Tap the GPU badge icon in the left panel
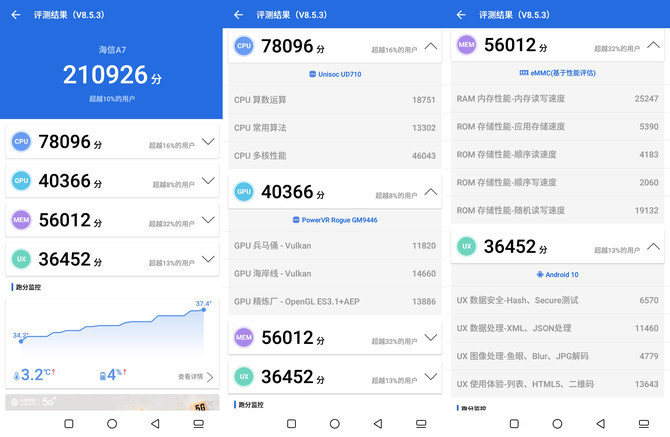The width and height of the screenshot is (670, 437). tap(21, 181)
